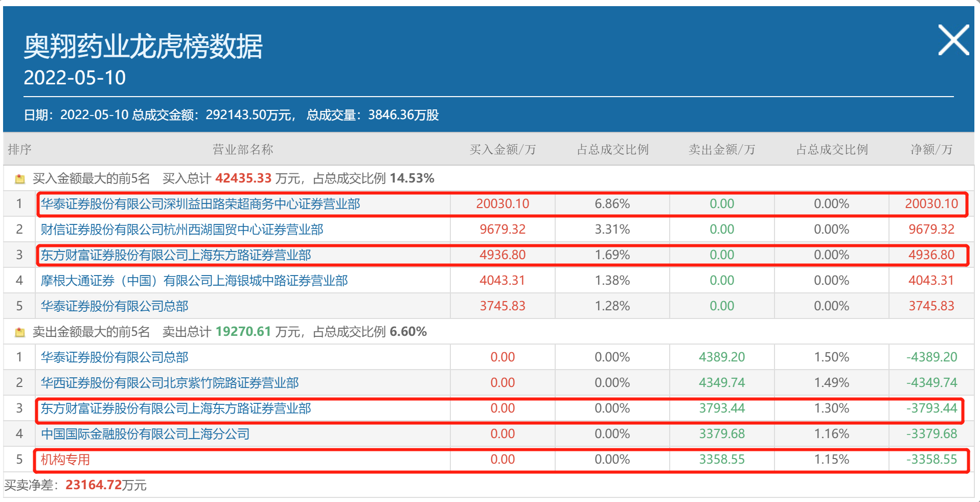The height and width of the screenshot is (502, 980).
Task: Click the sell amount 3358.55
Action: [x=722, y=460]
